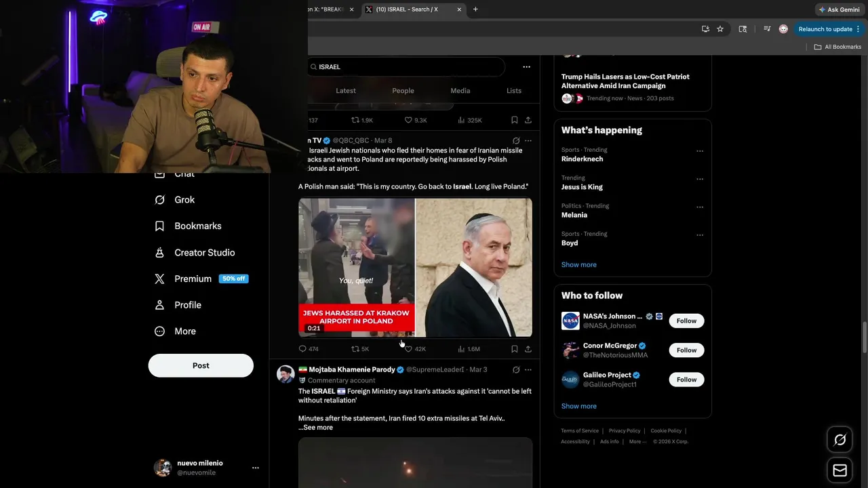The height and width of the screenshot is (488, 868).
Task: Play the Krakow airport video thumbnail
Action: 357,268
